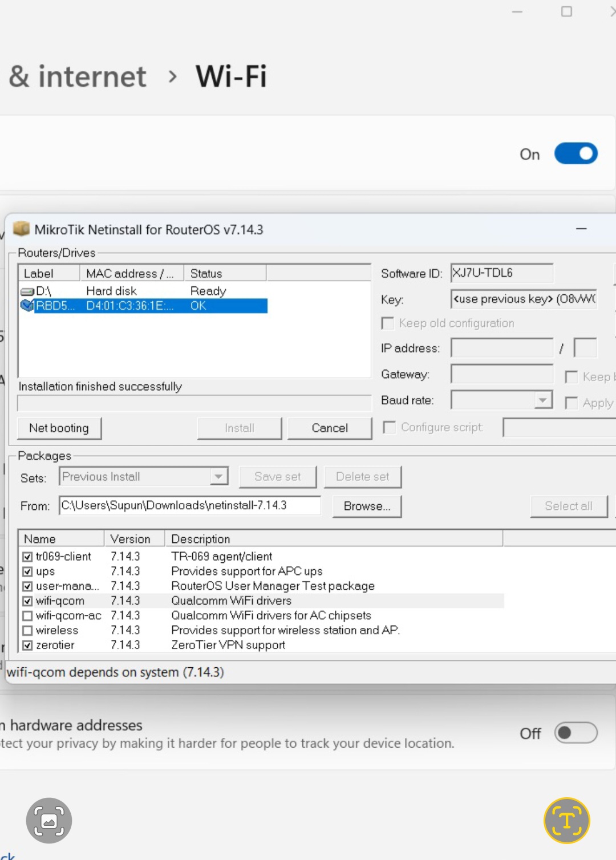616x860 pixels.
Task: Uncheck the zerotier package
Action: pyautogui.click(x=27, y=645)
